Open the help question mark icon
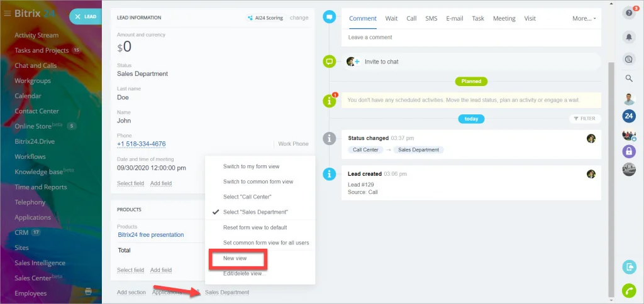 coord(628,13)
